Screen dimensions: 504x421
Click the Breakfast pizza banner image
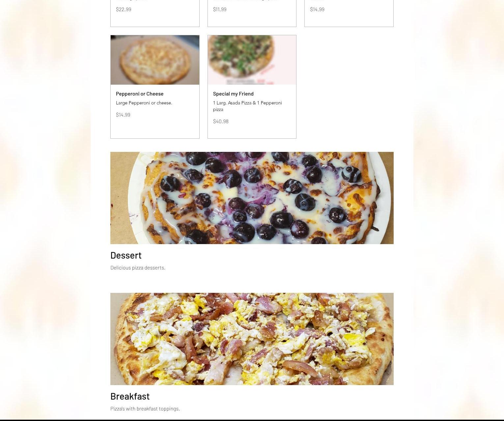pyautogui.click(x=252, y=339)
